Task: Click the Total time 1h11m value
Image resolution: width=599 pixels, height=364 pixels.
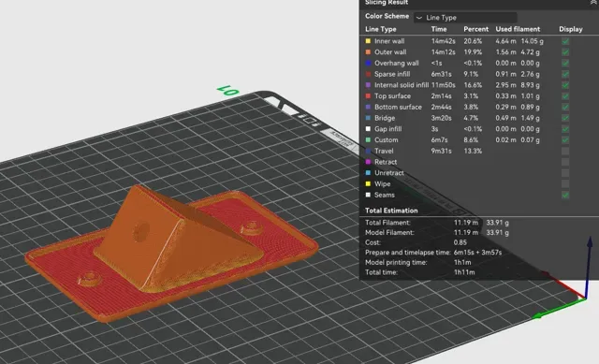Action: click(x=464, y=272)
